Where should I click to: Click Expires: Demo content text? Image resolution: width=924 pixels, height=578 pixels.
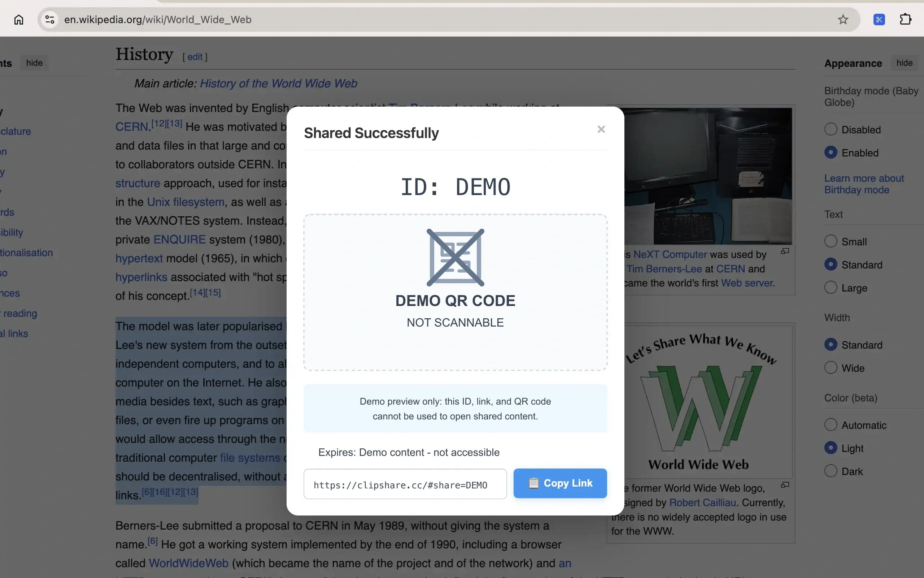pyautogui.click(x=409, y=452)
